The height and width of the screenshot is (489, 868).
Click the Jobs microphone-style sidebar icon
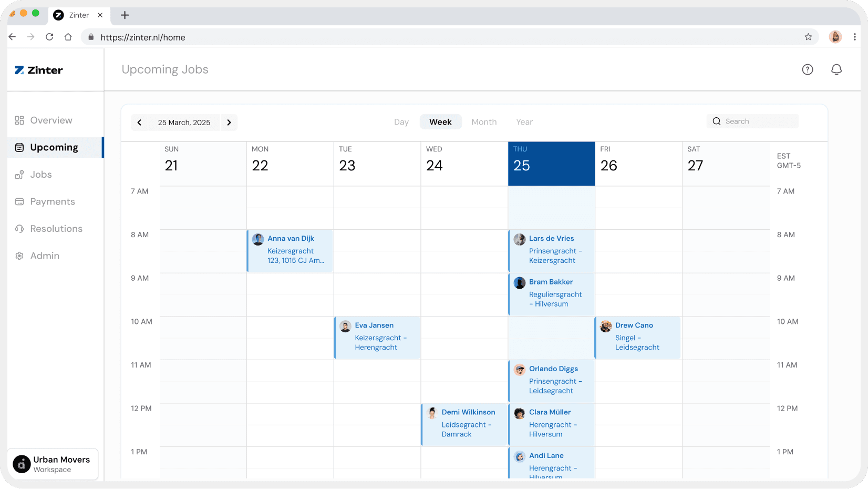[x=19, y=175]
